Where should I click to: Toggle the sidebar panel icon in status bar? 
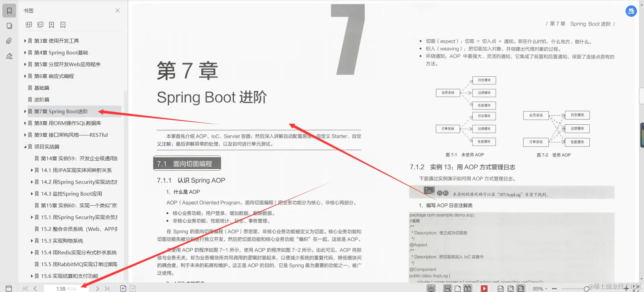[9, 288]
